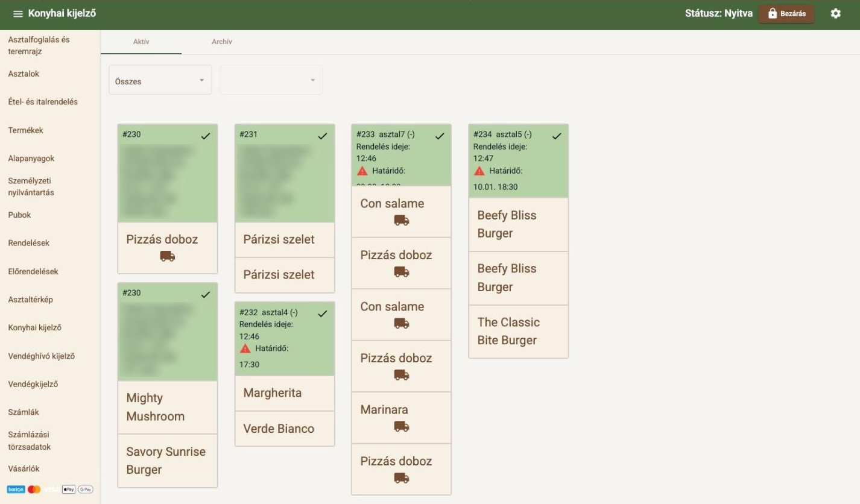860x504 pixels.
Task: Click delivery truck icon in order #230
Action: click(168, 256)
